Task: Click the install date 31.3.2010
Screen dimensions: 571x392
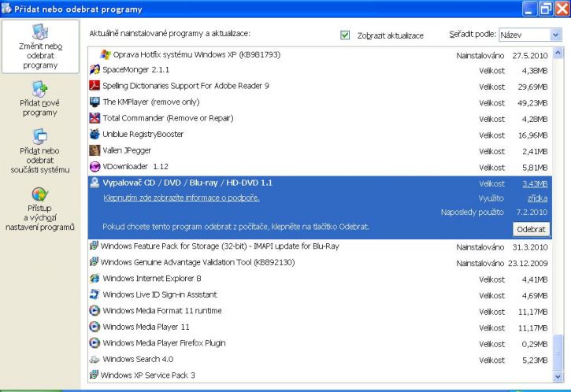Action: [530, 247]
